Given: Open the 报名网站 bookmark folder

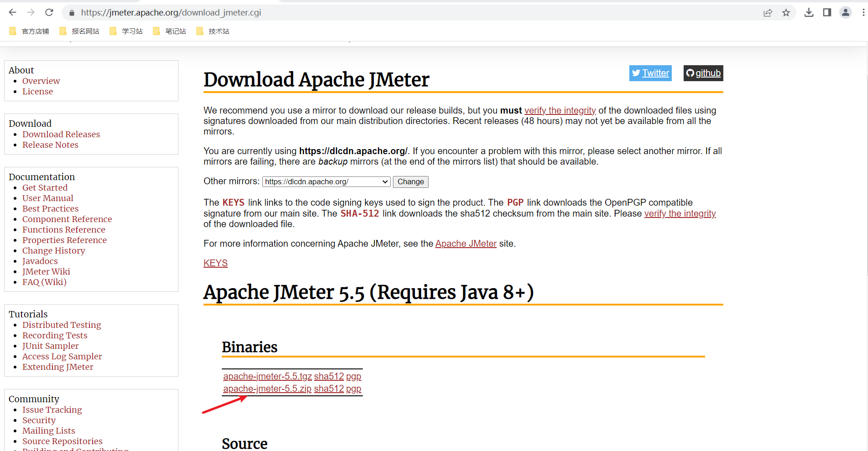Looking at the screenshot, I should click(x=79, y=31).
